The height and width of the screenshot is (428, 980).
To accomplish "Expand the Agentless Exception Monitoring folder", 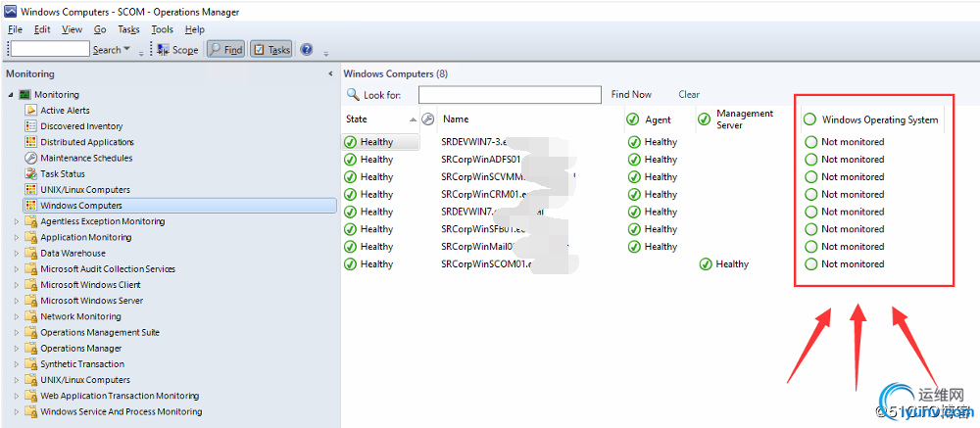I will pyautogui.click(x=17, y=221).
